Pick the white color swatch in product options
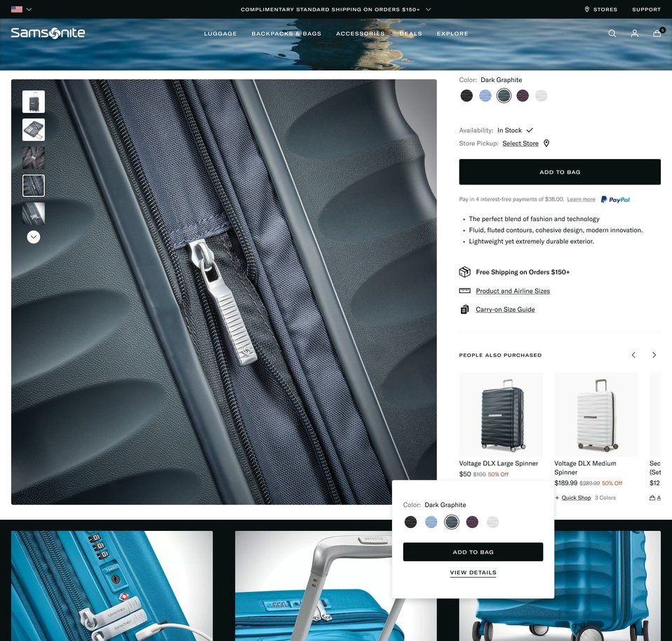Viewport: 672px width, 641px height. 541,96
